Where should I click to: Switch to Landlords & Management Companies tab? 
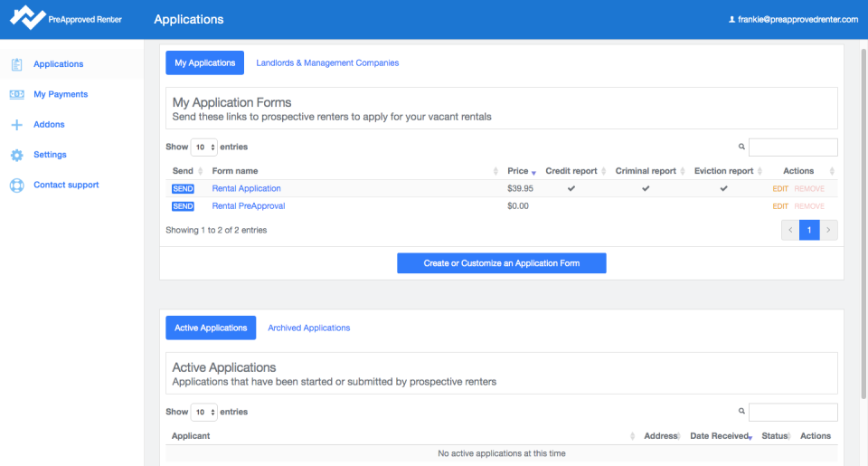(327, 63)
